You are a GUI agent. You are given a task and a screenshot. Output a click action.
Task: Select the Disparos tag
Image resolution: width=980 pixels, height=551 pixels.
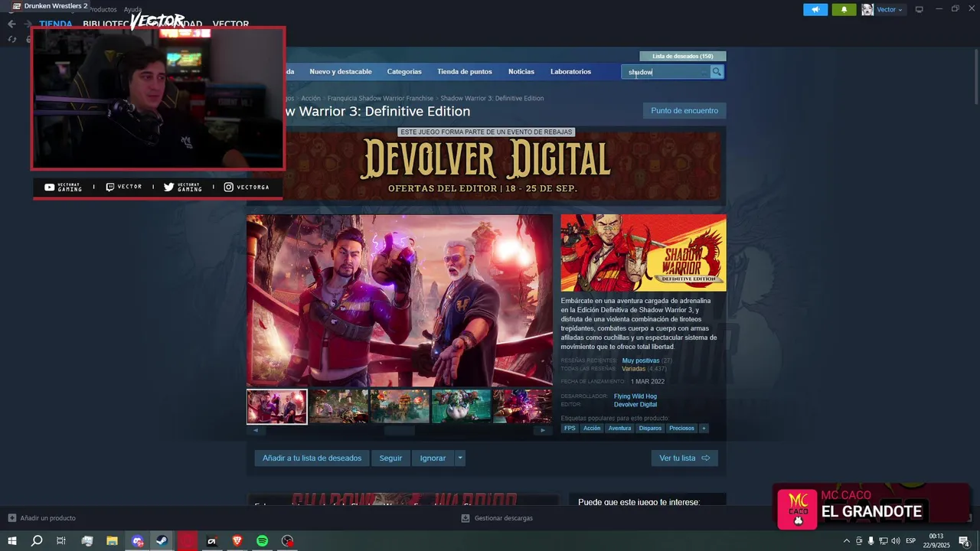click(x=650, y=429)
